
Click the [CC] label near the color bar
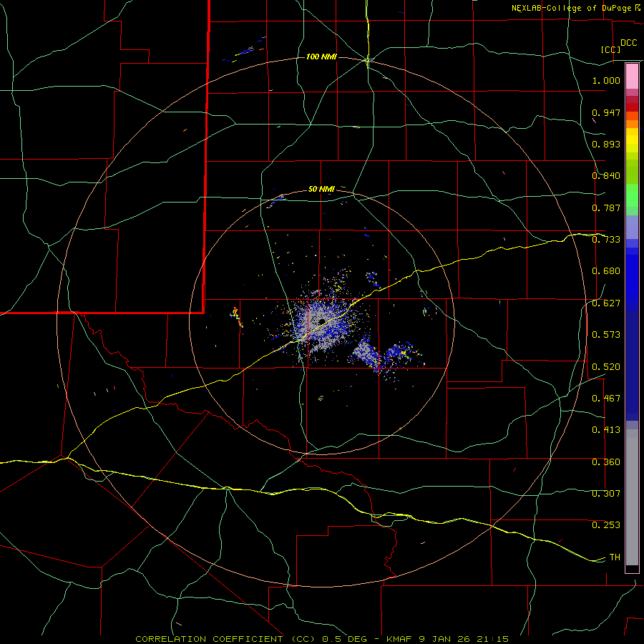point(610,49)
